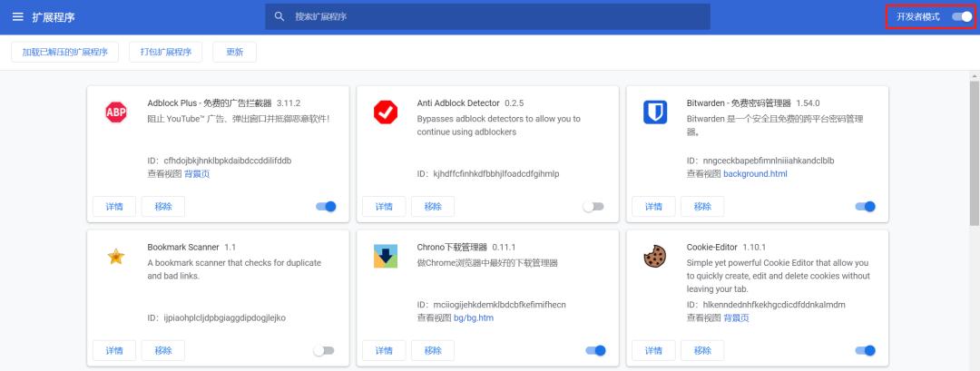980x371 pixels.
Task: Focus the 搜索扩展程序 search field
Action: coord(487,17)
